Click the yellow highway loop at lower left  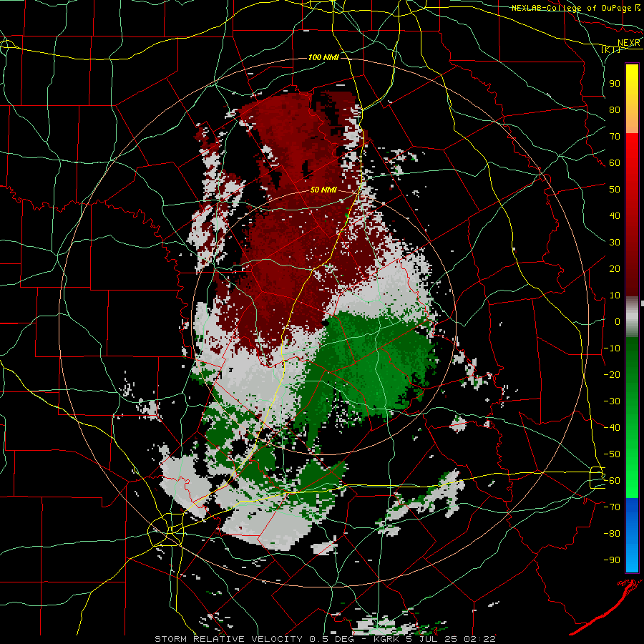(165, 531)
